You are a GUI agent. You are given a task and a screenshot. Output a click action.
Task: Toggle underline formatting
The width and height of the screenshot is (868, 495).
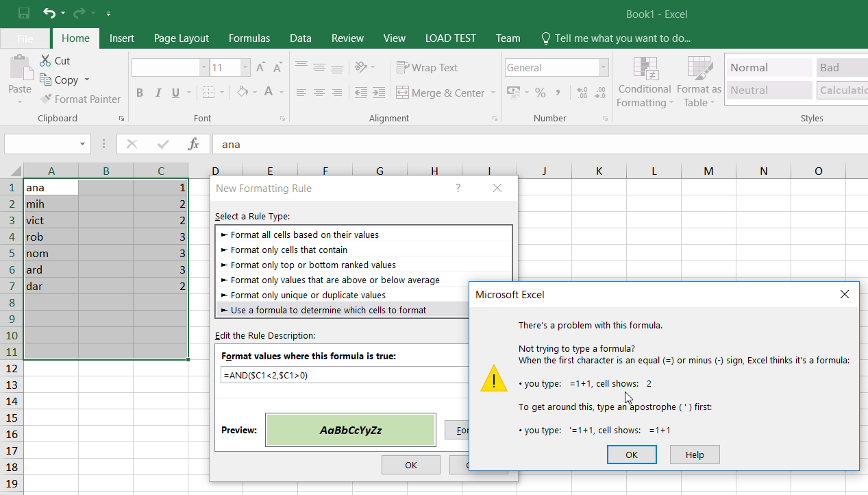click(x=177, y=93)
